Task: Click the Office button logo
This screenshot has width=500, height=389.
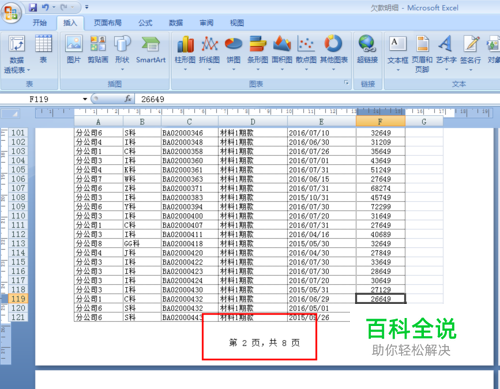Action: point(11,13)
